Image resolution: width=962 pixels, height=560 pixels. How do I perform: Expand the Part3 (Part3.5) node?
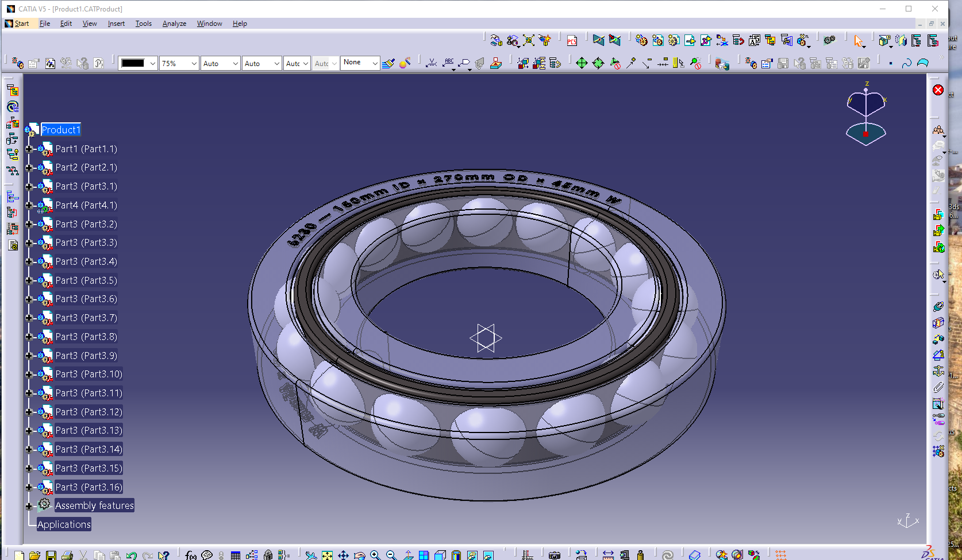(x=29, y=280)
